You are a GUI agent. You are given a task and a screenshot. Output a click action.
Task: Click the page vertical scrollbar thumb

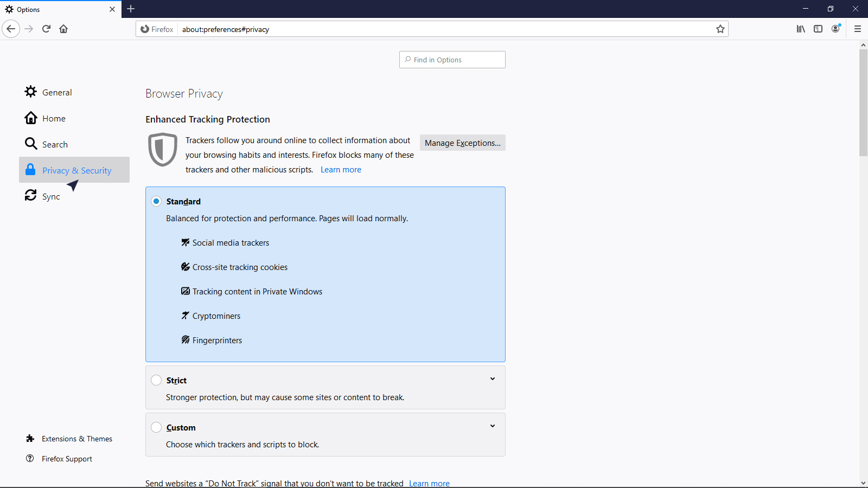(863, 103)
